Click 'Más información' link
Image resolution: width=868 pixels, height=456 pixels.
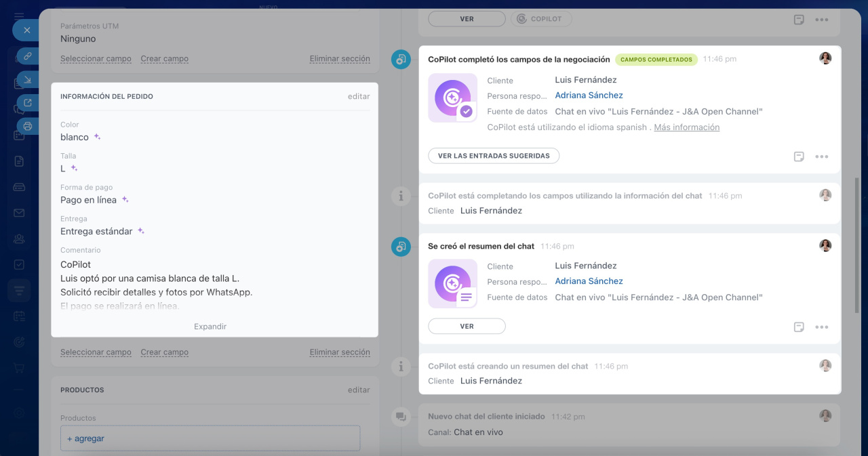686,127
